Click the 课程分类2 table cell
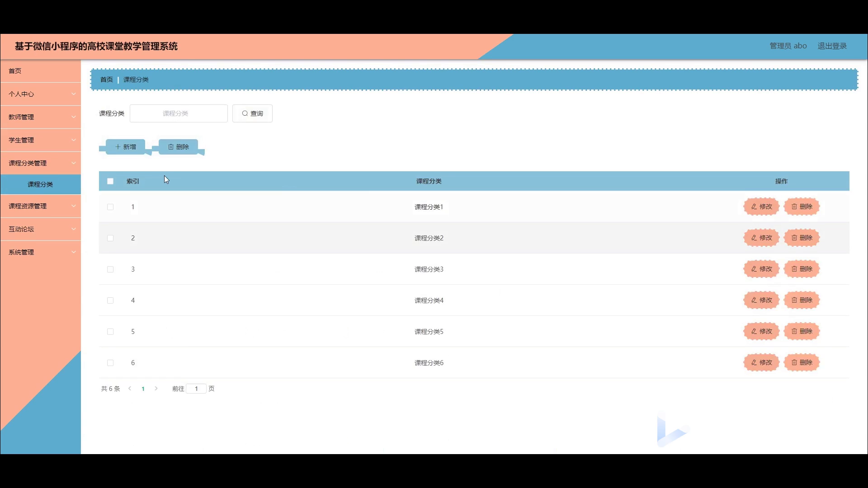 429,238
